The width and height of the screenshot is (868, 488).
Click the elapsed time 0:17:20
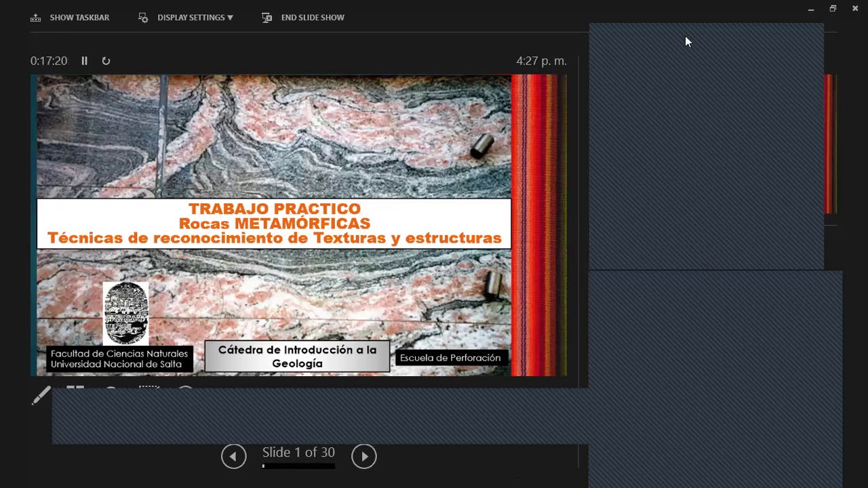[x=49, y=61]
